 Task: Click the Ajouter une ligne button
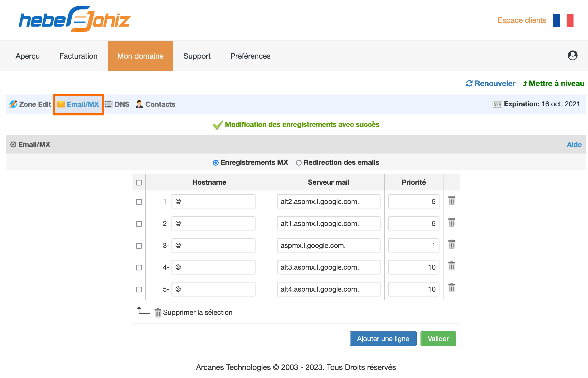[x=383, y=339]
